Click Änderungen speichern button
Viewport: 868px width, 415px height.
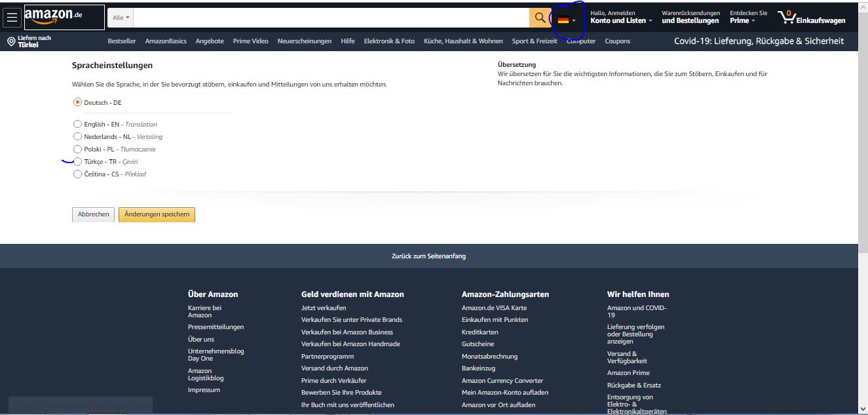pos(157,214)
